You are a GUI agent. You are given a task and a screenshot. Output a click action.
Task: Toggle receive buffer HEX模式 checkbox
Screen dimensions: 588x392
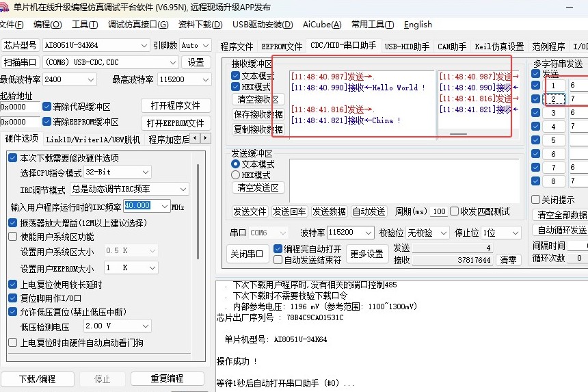click(x=235, y=87)
